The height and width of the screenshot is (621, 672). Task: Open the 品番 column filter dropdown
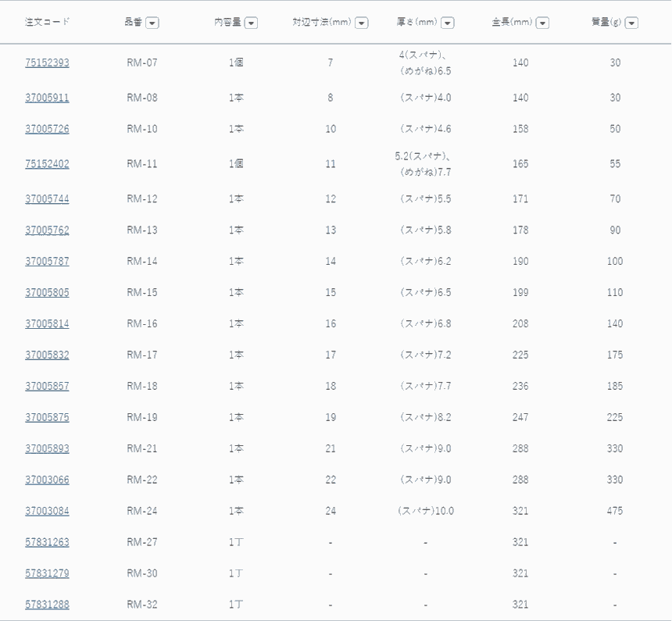(152, 23)
